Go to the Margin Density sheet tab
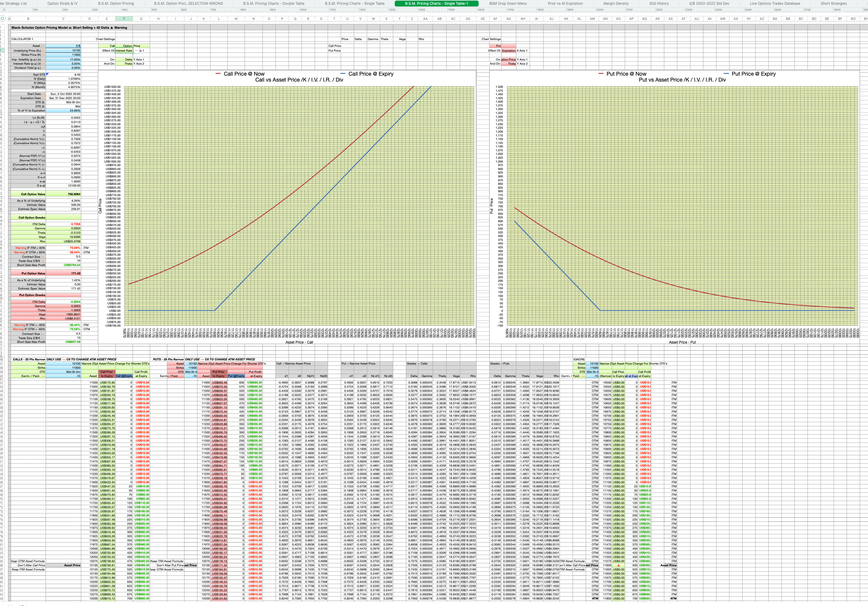The width and height of the screenshot is (868, 606). pyautogui.click(x=616, y=3)
